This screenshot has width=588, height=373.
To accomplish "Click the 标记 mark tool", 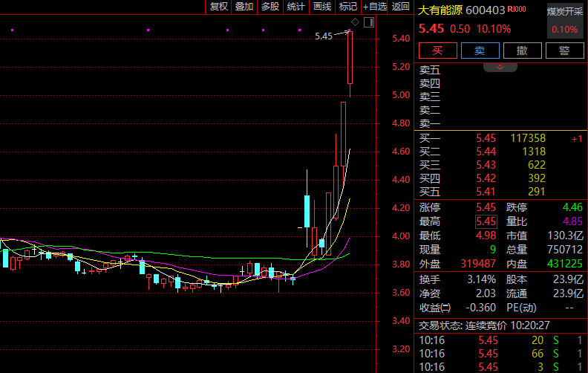I will click(348, 7).
